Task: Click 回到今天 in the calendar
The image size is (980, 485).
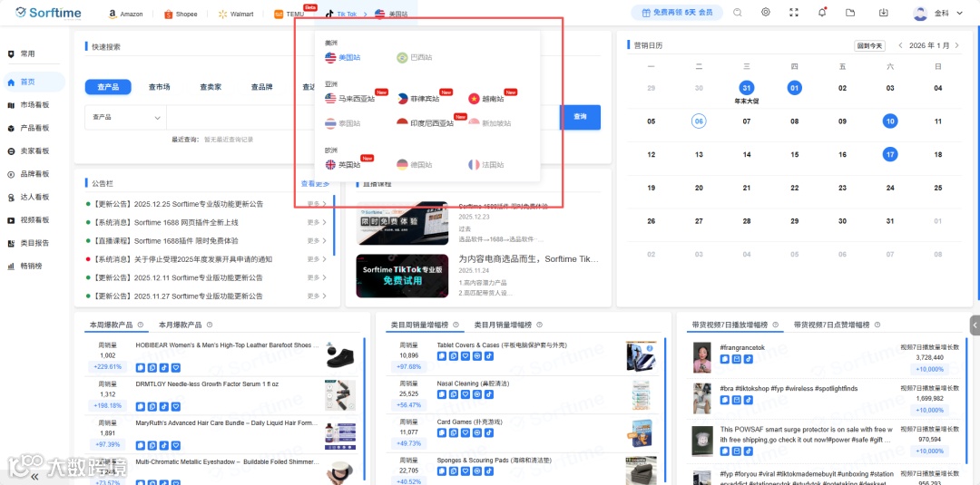Action: pos(870,45)
